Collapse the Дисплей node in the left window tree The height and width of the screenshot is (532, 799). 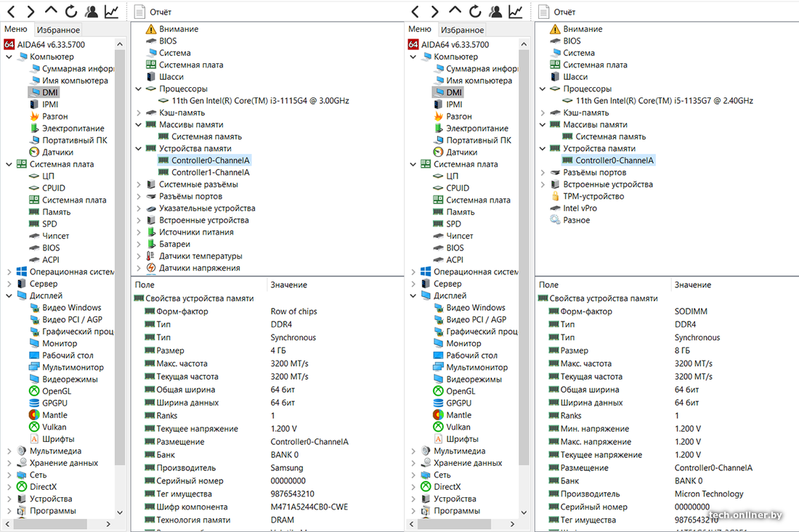pos(9,296)
